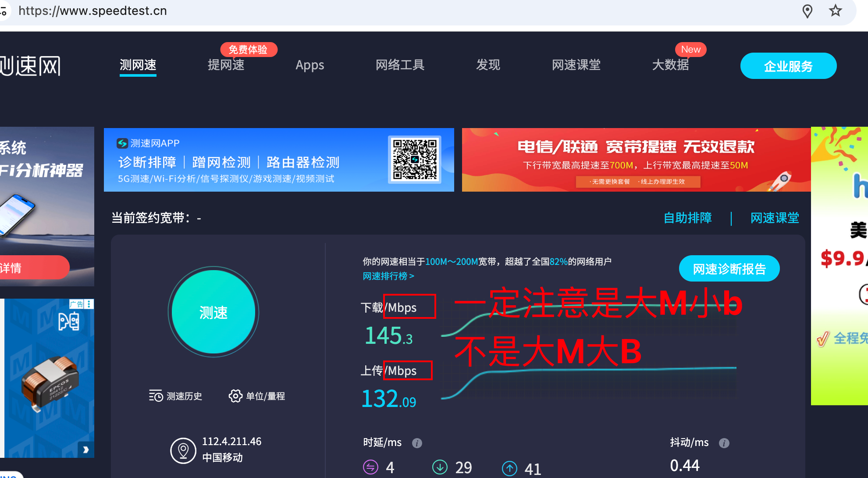Viewport: 868px width, 478px height.
Task: Click the latency info icon
Action: [417, 443]
